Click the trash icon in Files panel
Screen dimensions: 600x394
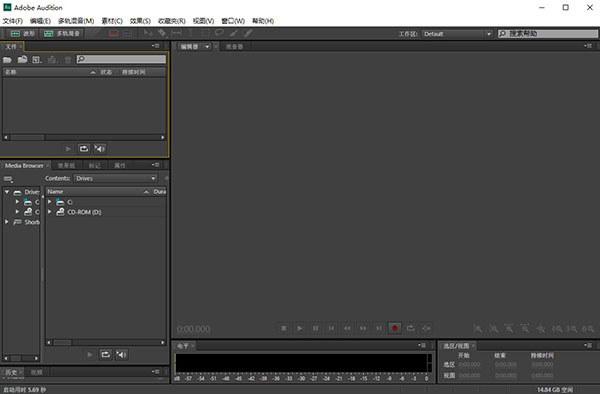click(68, 60)
